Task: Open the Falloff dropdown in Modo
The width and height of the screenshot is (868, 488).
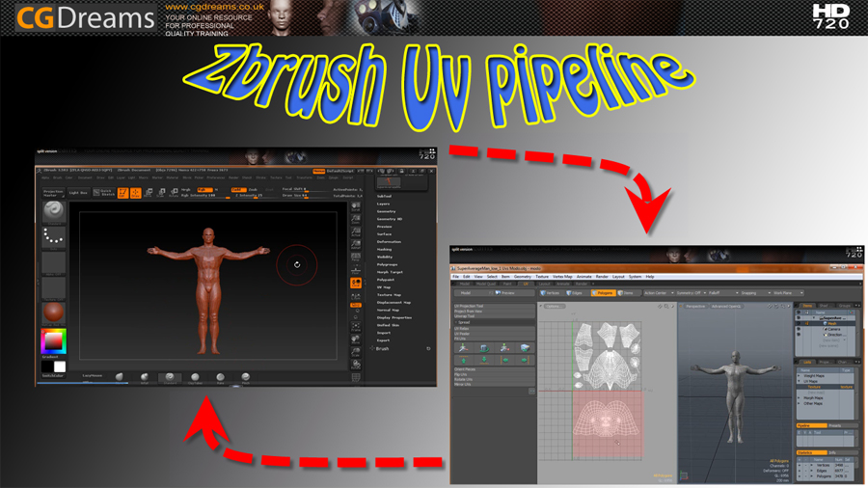Action: click(723, 292)
